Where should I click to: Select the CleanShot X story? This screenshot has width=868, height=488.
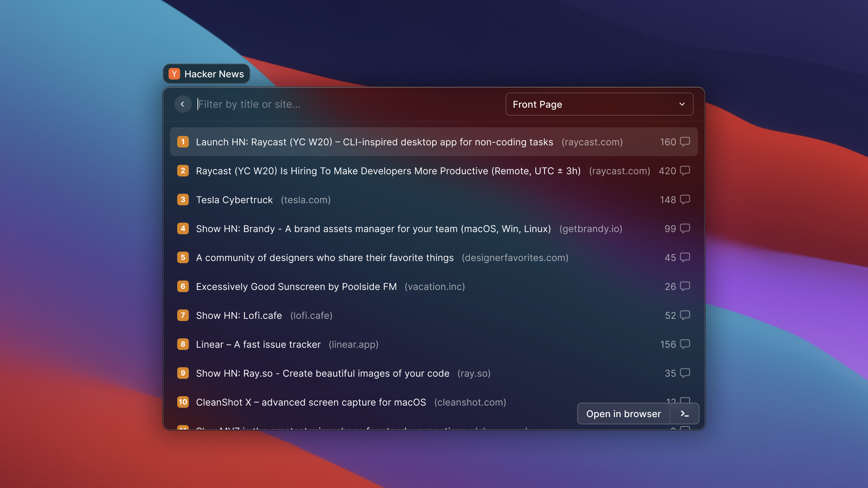[434, 402]
